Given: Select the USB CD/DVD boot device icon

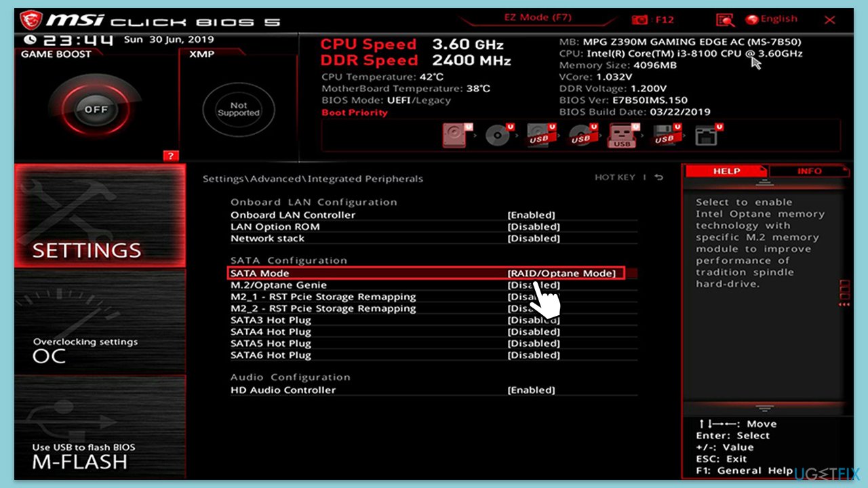Looking at the screenshot, I should coord(583,135).
